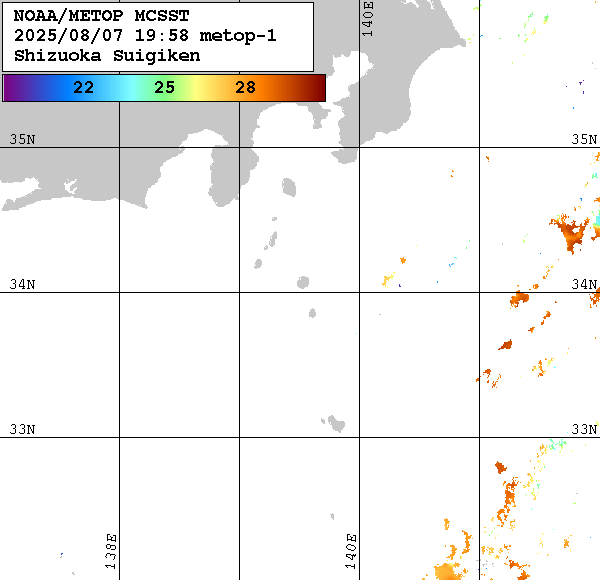Image resolution: width=600 pixels, height=580 pixels.
Task: Pick the purple cold end of the color bar
Action: (11, 88)
